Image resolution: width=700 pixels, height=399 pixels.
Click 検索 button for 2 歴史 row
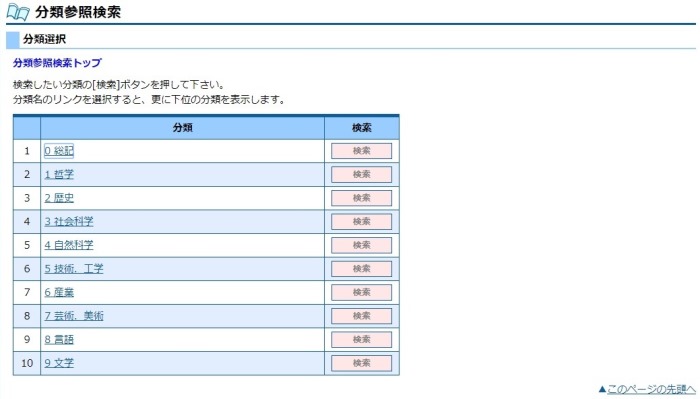(x=362, y=198)
